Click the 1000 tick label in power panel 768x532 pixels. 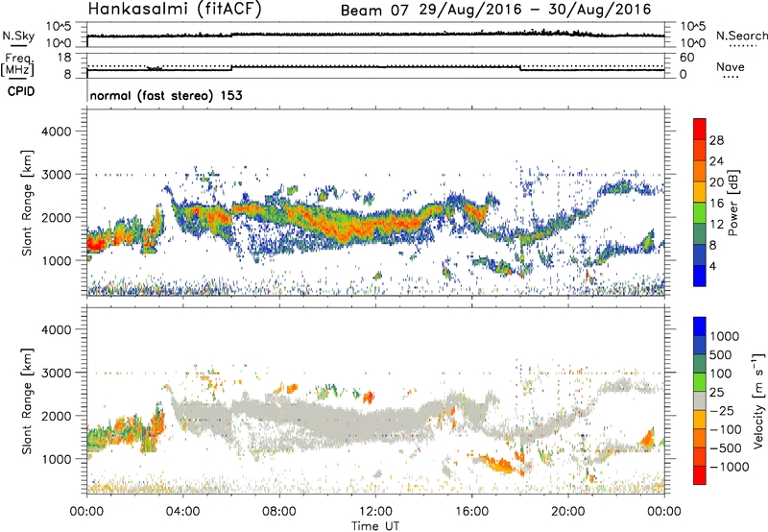[57, 261]
